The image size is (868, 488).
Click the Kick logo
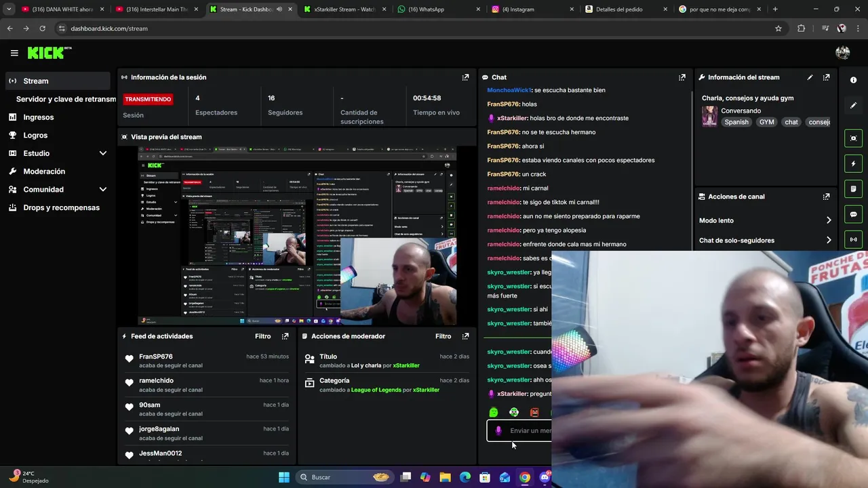(49, 53)
